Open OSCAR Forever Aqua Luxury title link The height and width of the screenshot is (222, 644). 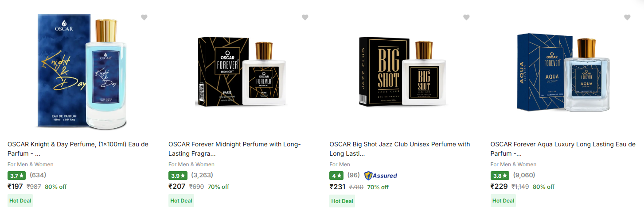click(562, 149)
